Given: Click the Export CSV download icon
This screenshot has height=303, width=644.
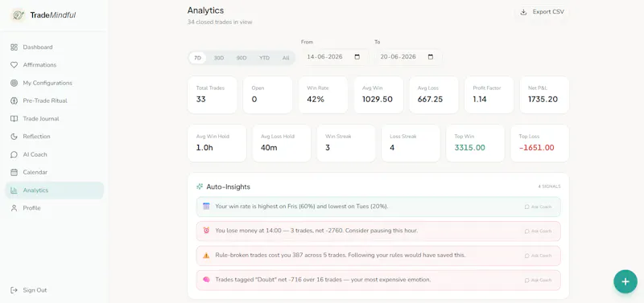Looking at the screenshot, I should click(x=523, y=12).
